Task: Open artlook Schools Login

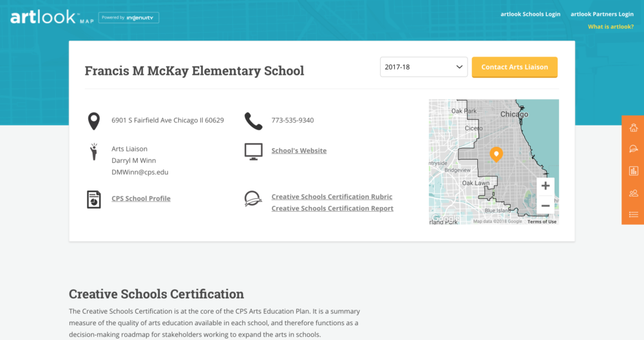Action: [x=530, y=14]
